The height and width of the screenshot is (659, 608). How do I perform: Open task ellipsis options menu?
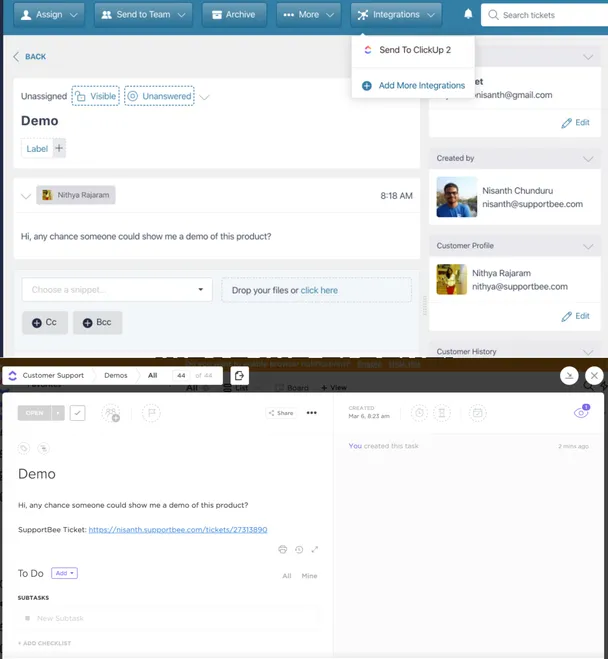point(312,413)
